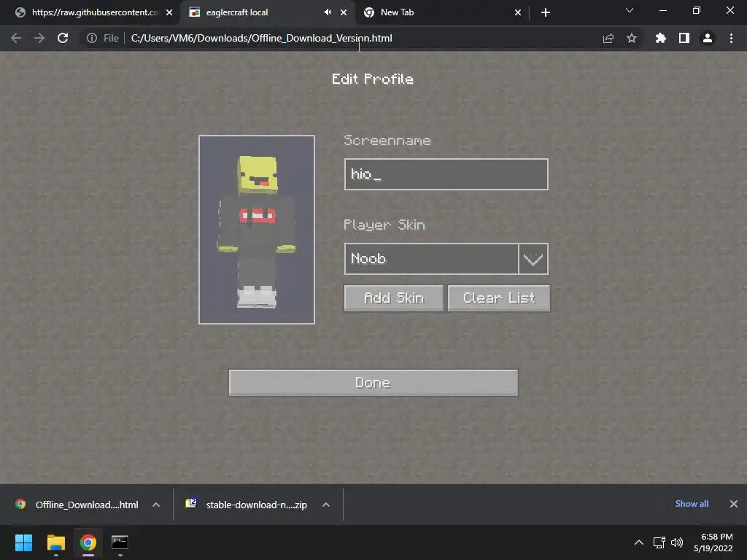Click the address bar URL
Image resolution: width=747 pixels, height=560 pixels.
[x=262, y=38]
